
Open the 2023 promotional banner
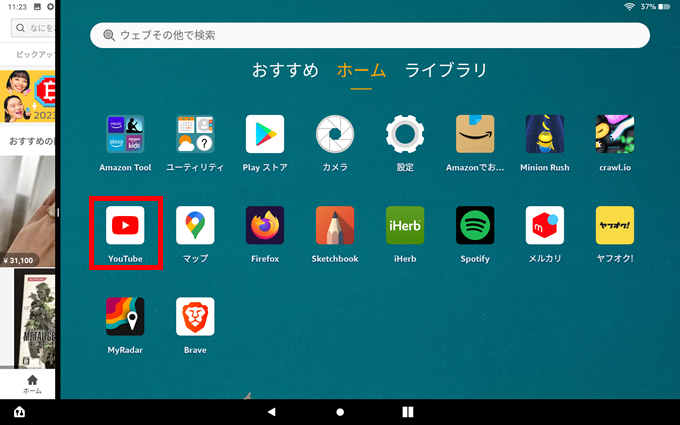pyautogui.click(x=28, y=96)
